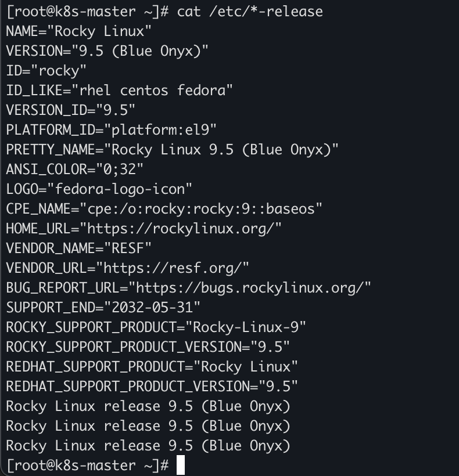Click the ROCKY_SUPPORT_PRODUCT="Rocky-Linux-9" line
The height and width of the screenshot is (476, 459).
[x=156, y=327]
